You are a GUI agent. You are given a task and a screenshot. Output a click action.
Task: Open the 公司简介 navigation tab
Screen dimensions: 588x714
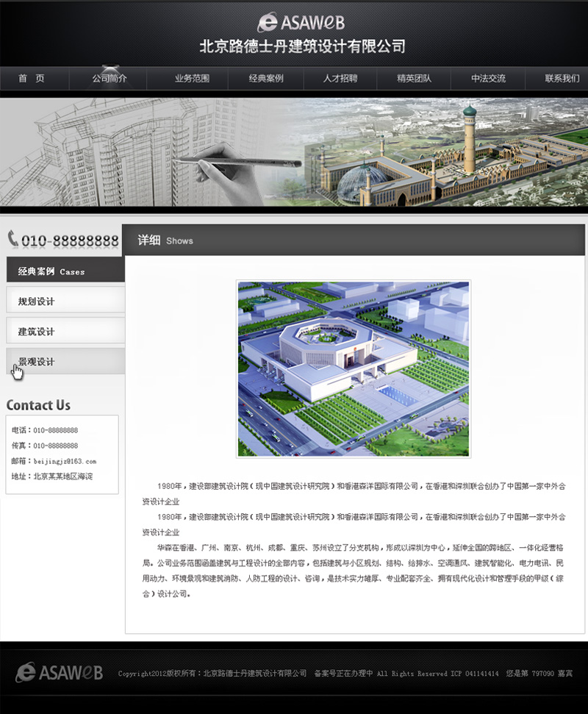click(x=107, y=79)
